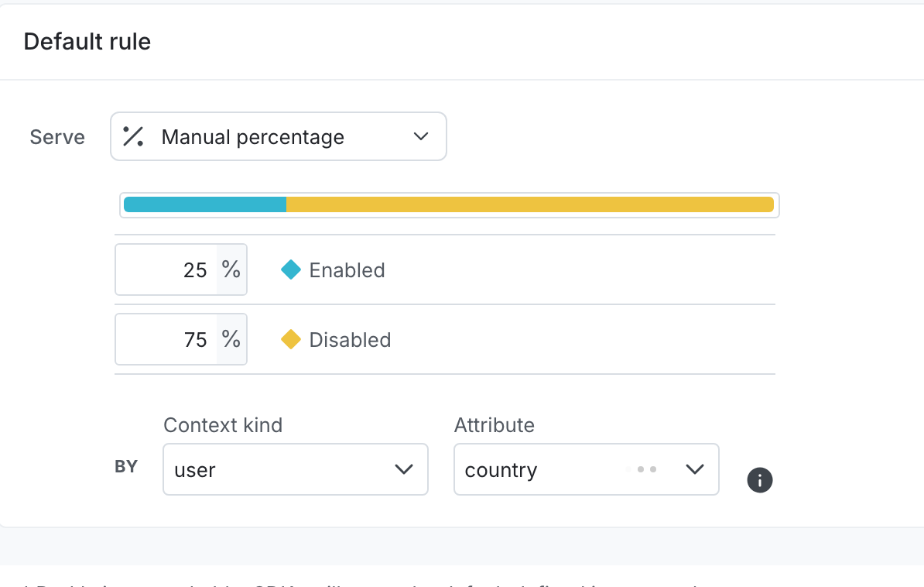Screen dimensions: 924x587
Task: Click the yellow segment of the rollout bar
Action: click(526, 204)
